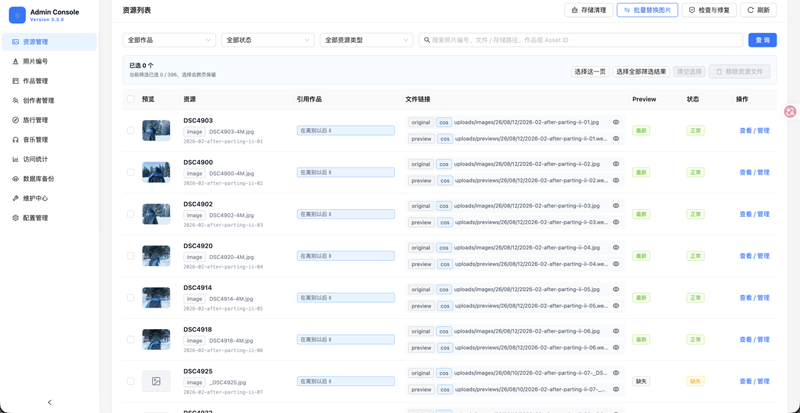Open the 资源管理 sidebar item
This screenshot has width=800, height=413.
(49, 42)
